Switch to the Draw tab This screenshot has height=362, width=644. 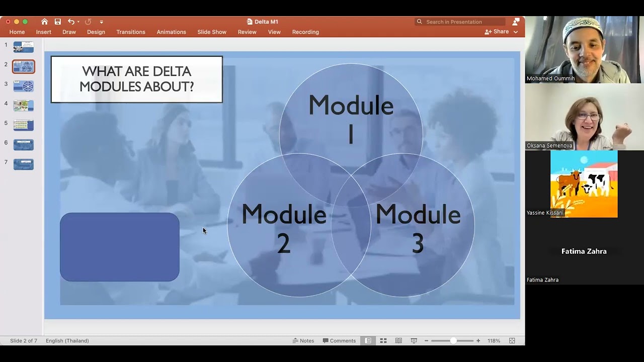click(x=69, y=32)
